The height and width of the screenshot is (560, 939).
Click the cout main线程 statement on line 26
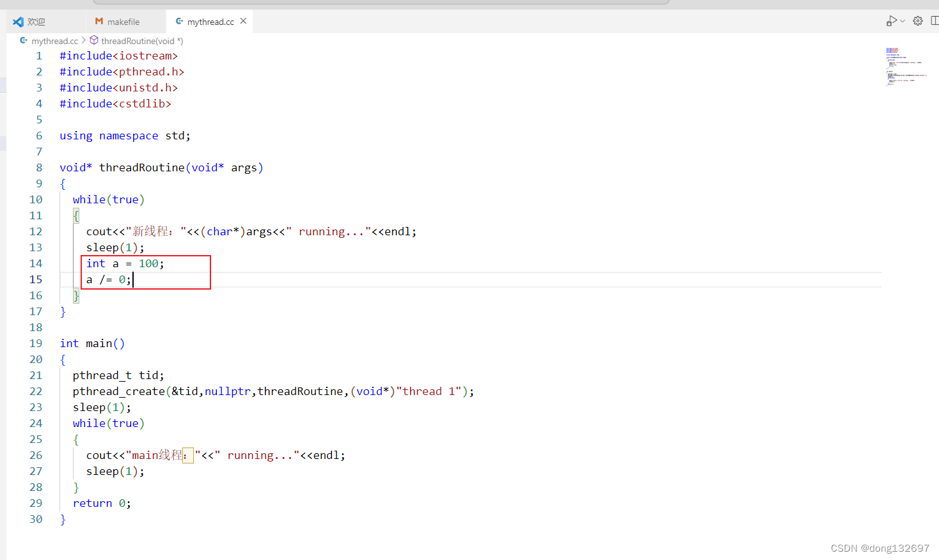pos(216,455)
